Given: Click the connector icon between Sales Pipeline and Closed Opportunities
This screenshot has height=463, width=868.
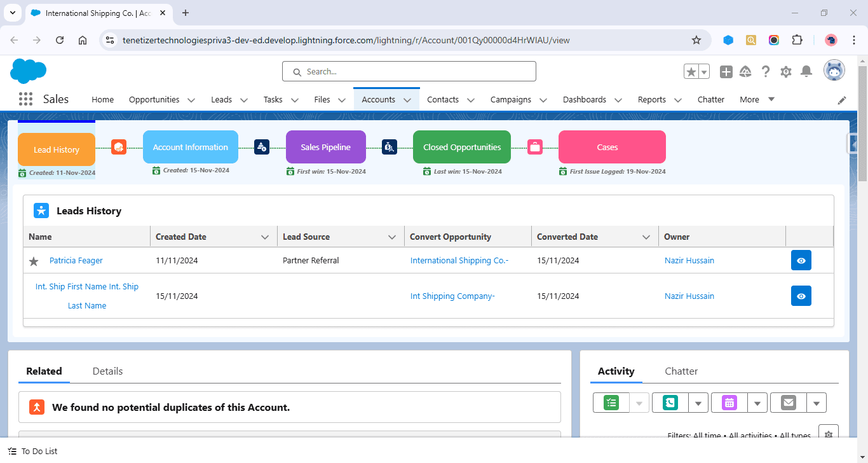Looking at the screenshot, I should (x=390, y=147).
